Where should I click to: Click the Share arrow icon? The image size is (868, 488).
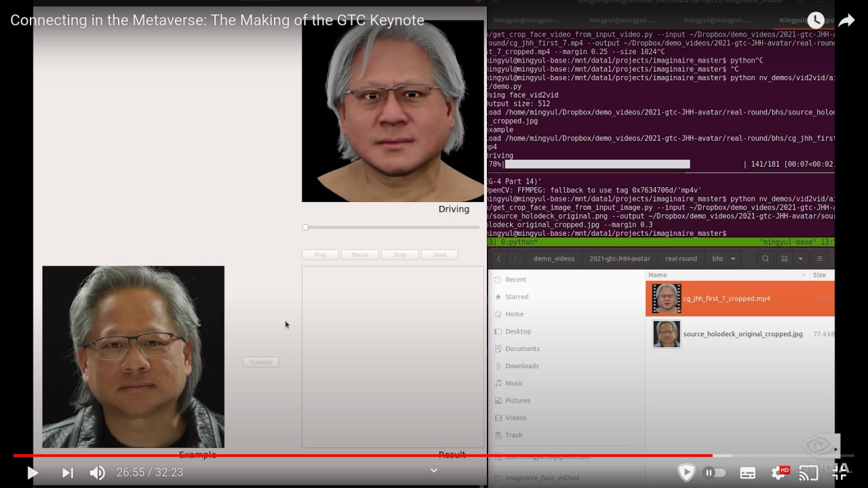[x=846, y=20]
